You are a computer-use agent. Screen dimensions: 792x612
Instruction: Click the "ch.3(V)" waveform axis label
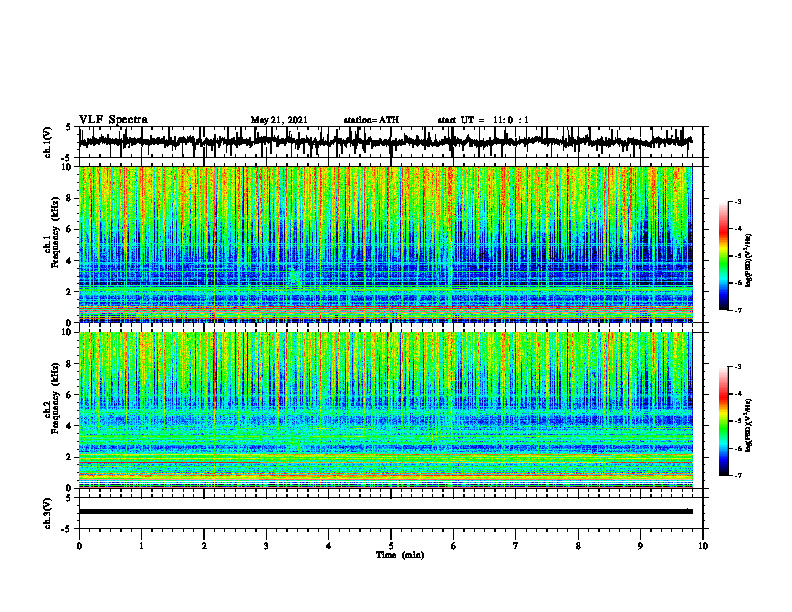click(48, 513)
